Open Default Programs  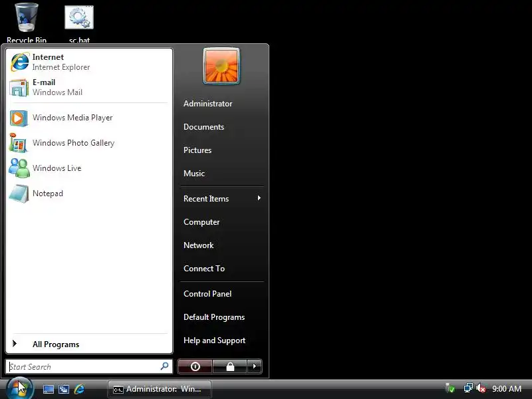214,317
